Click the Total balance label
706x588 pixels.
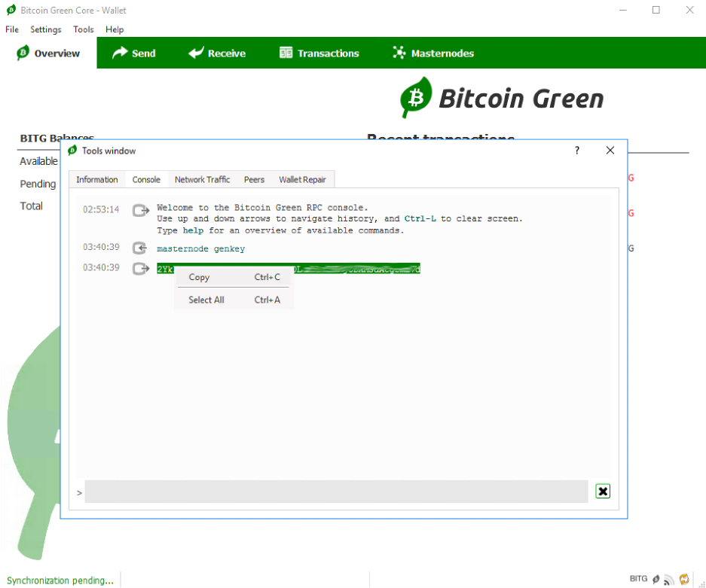31,206
